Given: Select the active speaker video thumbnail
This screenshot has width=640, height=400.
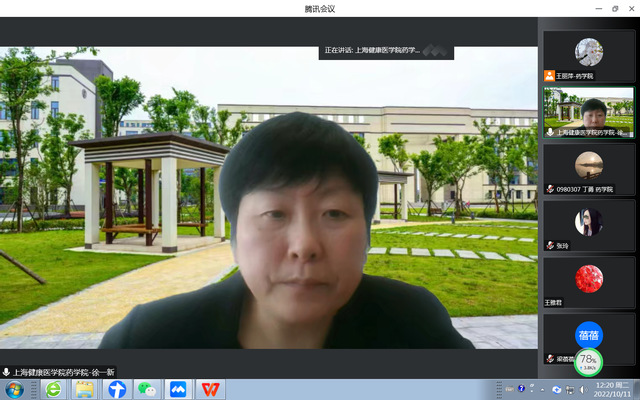Looking at the screenshot, I should 588,112.
